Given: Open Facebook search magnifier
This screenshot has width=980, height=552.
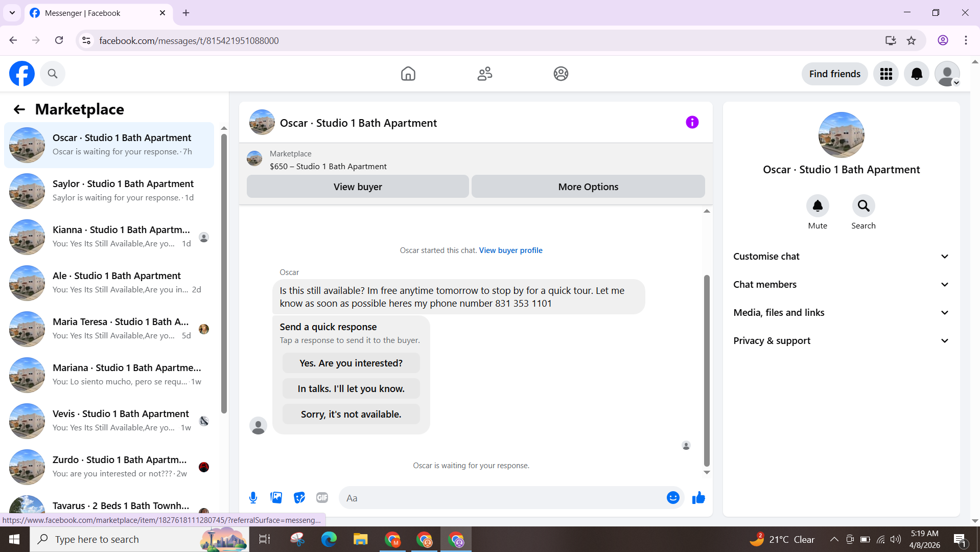Looking at the screenshot, I should click(x=53, y=74).
